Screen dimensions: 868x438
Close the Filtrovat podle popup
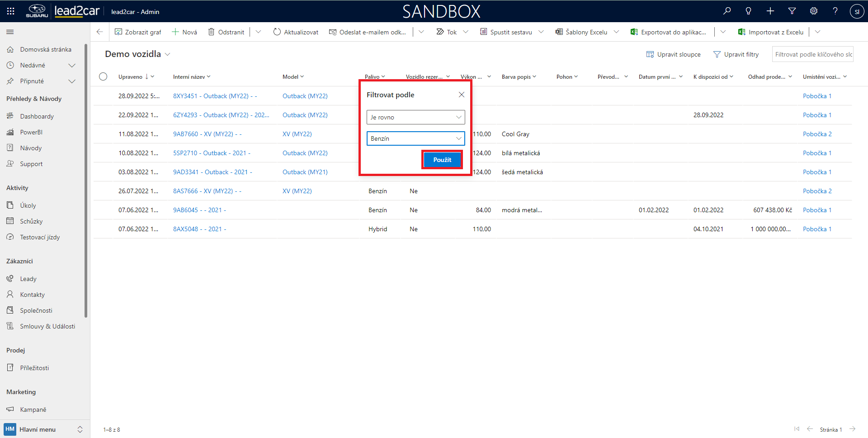tap(461, 95)
